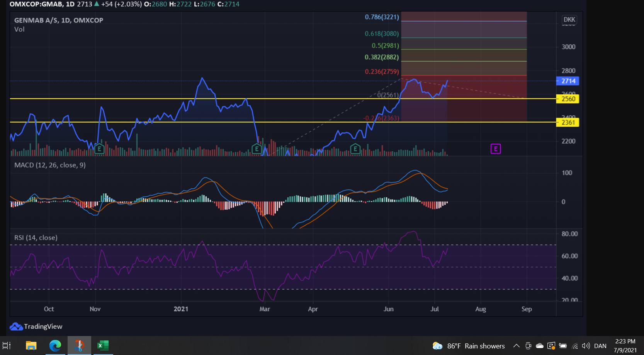Open Excel from the taskbar
The height and width of the screenshot is (355, 644).
click(103, 346)
